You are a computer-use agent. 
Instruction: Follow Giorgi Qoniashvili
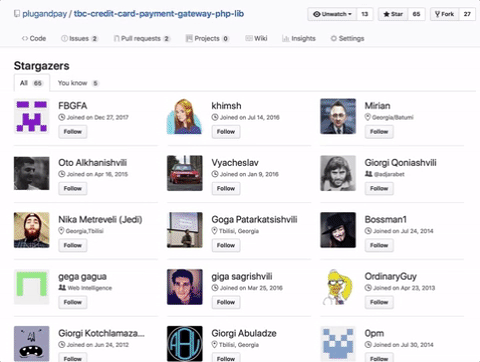click(379, 188)
